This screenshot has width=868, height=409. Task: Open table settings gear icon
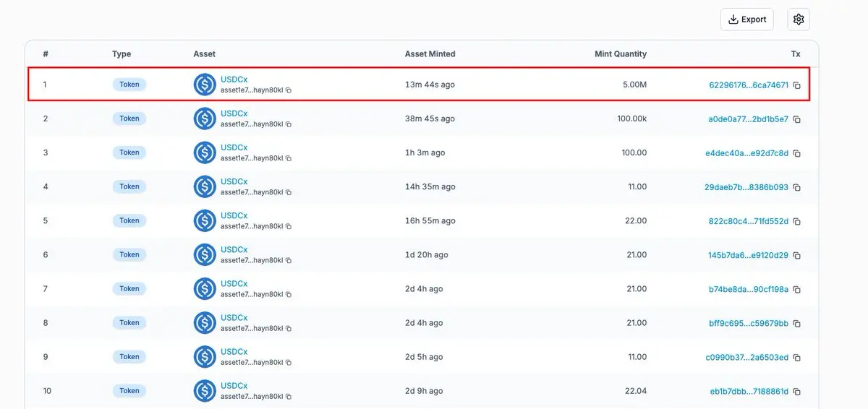(x=799, y=20)
